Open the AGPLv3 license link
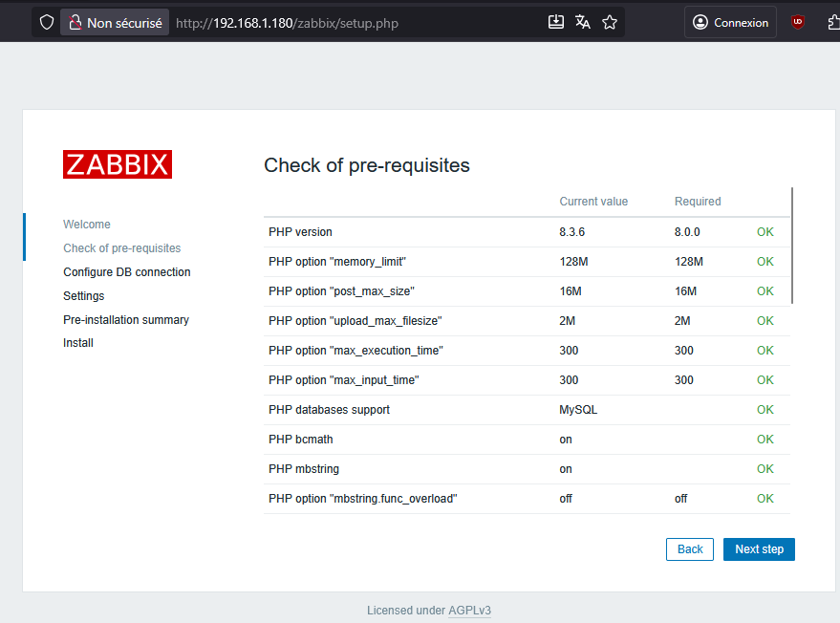840x623 pixels. (469, 611)
